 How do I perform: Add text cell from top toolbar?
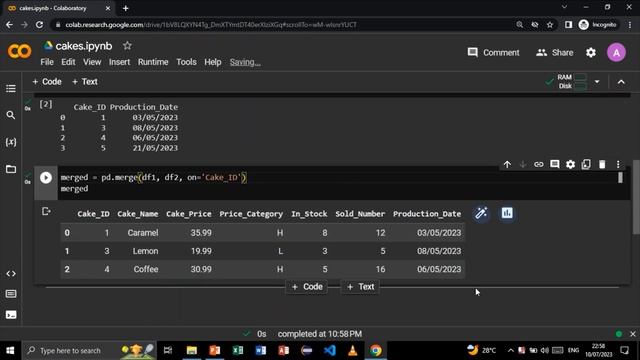coord(84,82)
